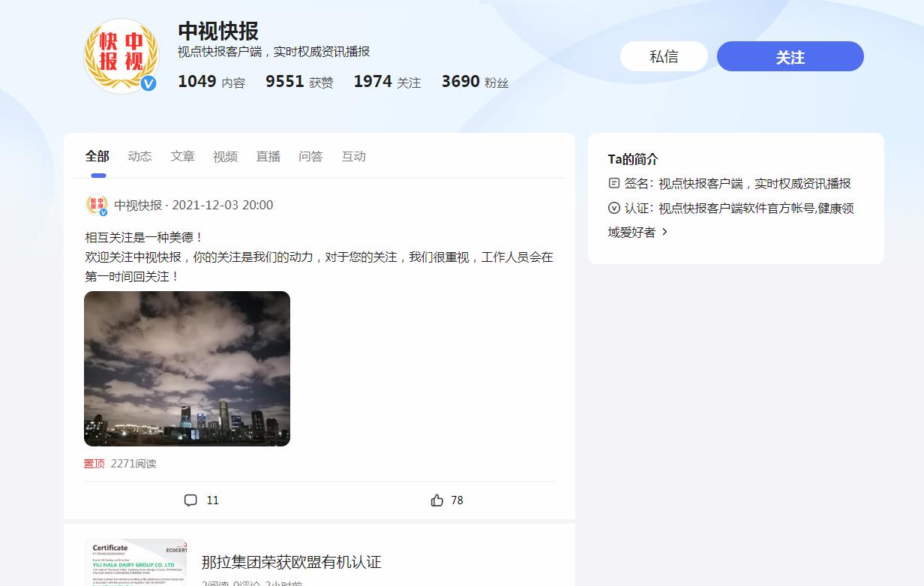Open the 视频 tab

click(x=226, y=156)
